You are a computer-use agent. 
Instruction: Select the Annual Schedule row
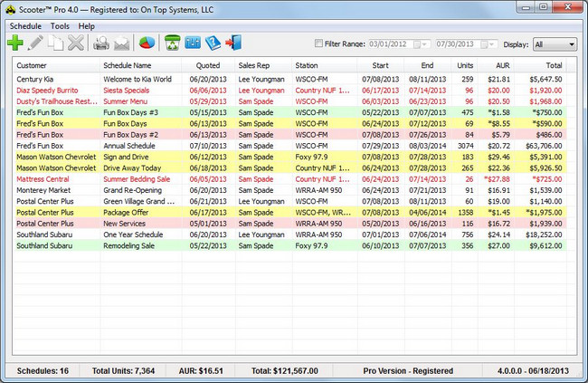point(289,146)
